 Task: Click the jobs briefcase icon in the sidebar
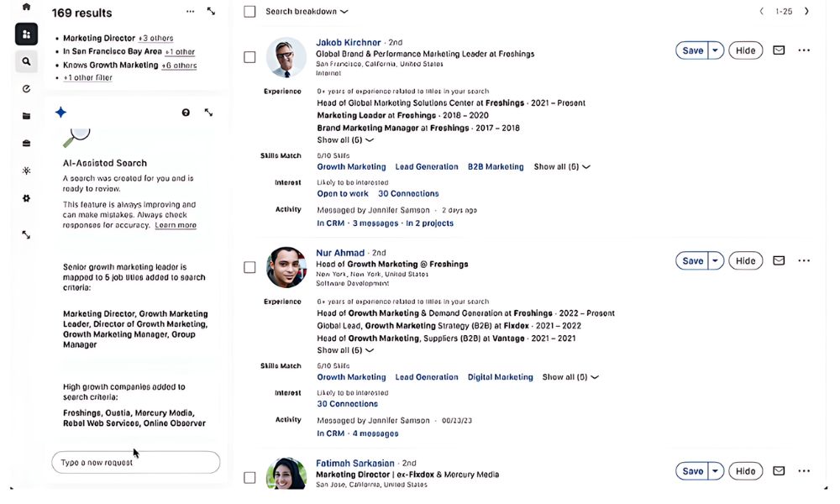26,143
